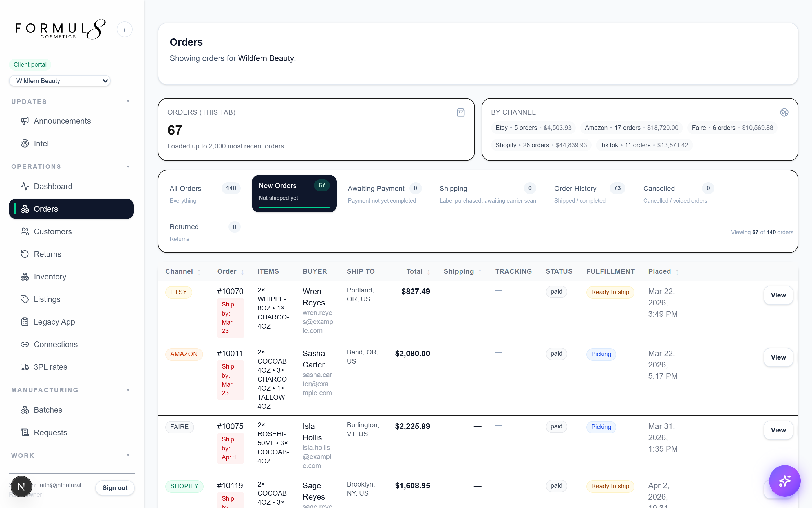Screen dimensions: 812x508
Task: Sort by Channel column arrow icon
Action: point(199,272)
